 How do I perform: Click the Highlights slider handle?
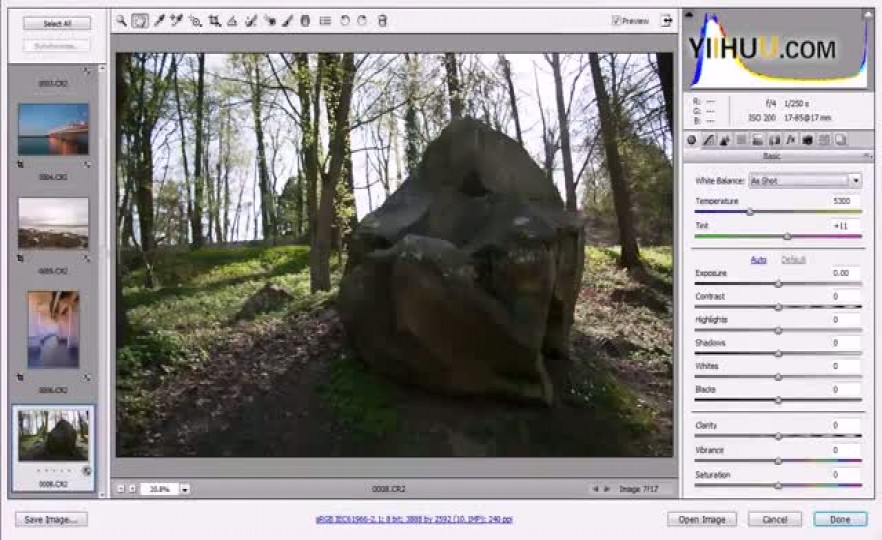point(778,331)
